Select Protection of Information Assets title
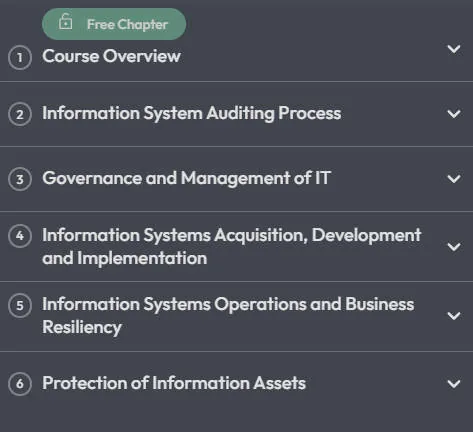 174,383
